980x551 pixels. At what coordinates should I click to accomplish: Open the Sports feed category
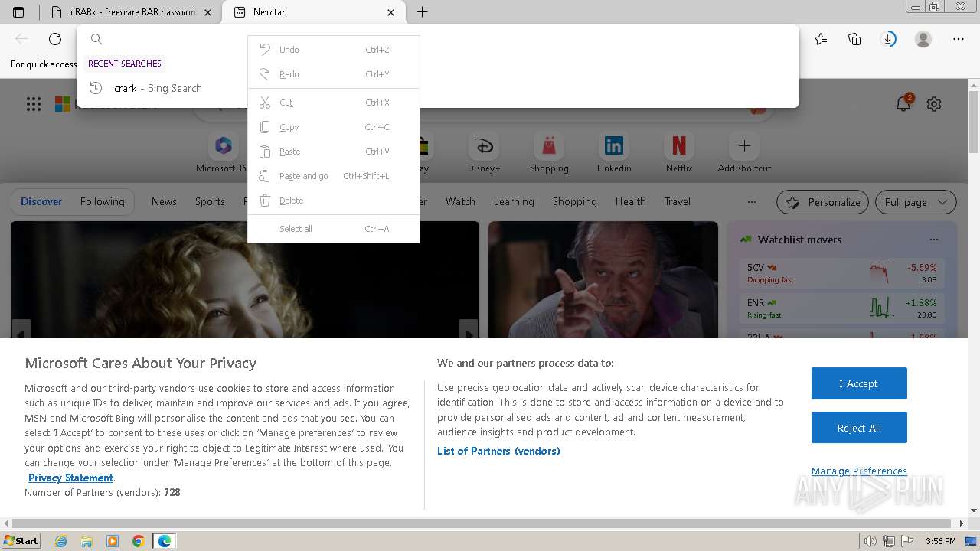210,201
